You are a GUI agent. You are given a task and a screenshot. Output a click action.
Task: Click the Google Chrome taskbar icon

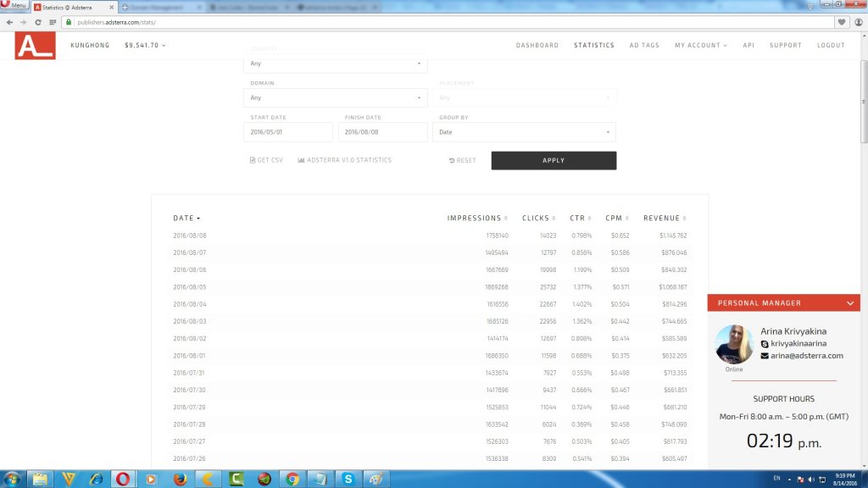292,479
